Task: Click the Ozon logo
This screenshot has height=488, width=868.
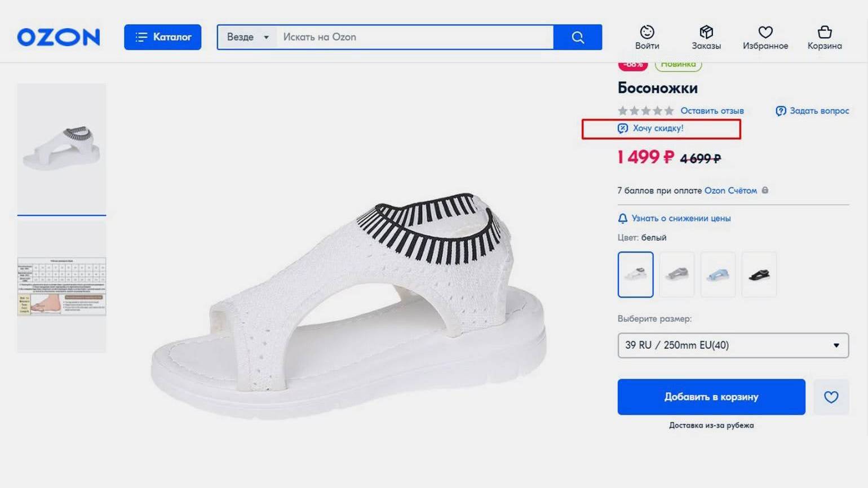Action: click(x=59, y=37)
